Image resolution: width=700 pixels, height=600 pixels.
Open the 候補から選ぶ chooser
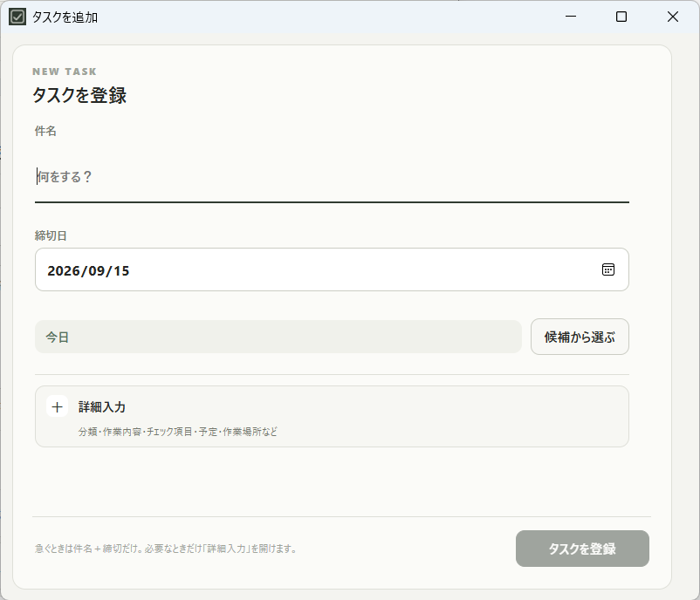tap(580, 337)
